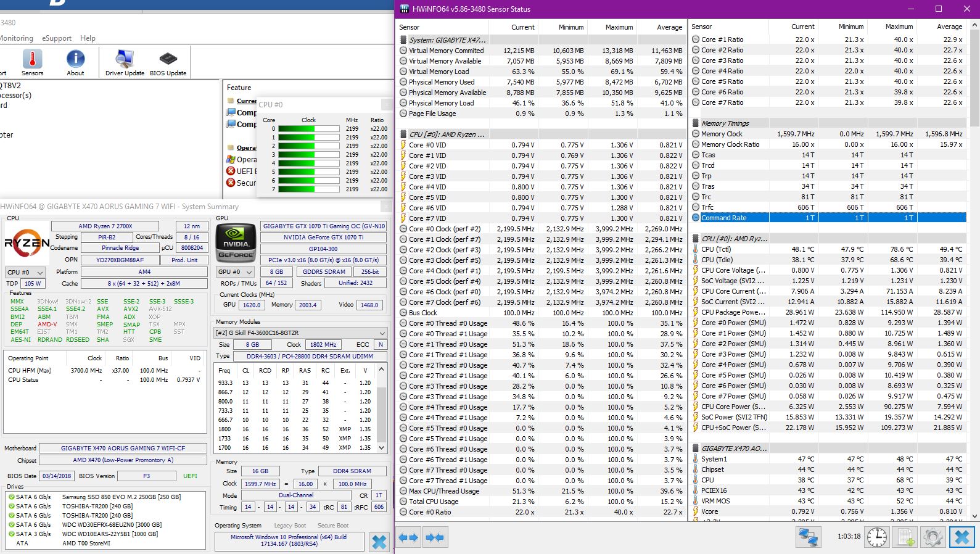Select UEFI feature row with red X icon
Viewport: 980px width, 554px height.
click(x=242, y=171)
